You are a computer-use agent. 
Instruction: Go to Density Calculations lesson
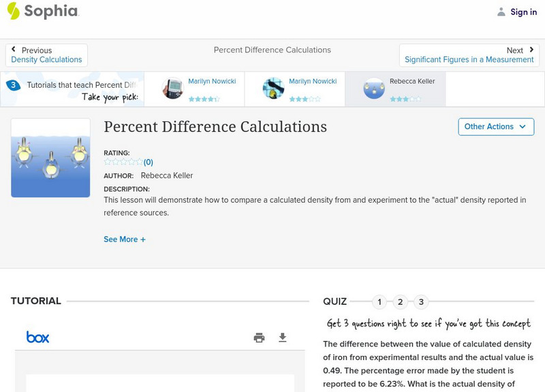point(48,58)
